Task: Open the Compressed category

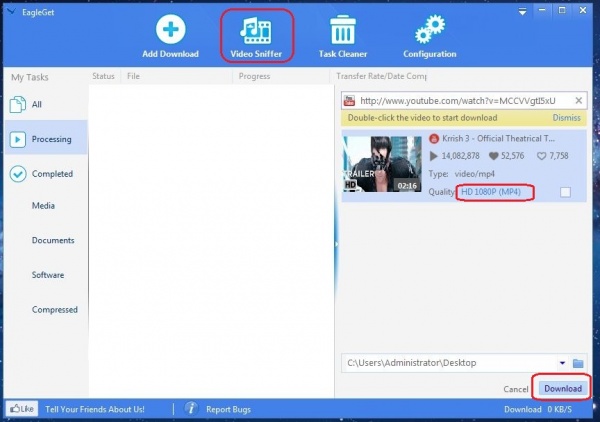Action: click(x=55, y=310)
